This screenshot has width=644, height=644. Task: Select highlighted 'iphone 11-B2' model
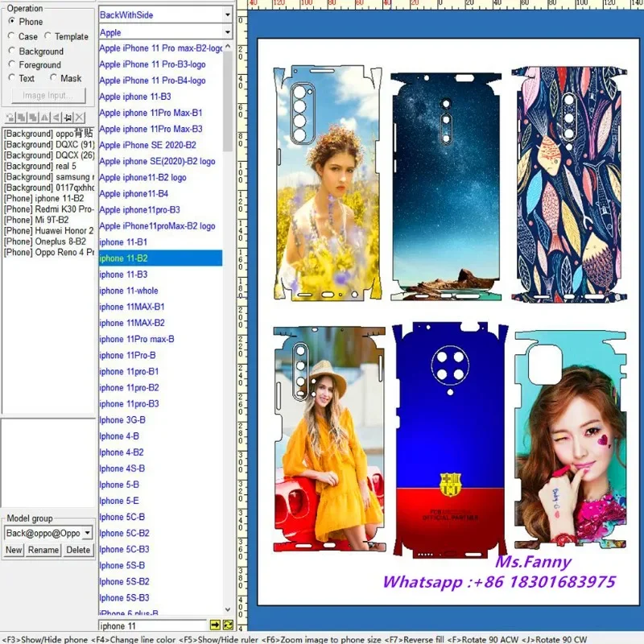[160, 258]
